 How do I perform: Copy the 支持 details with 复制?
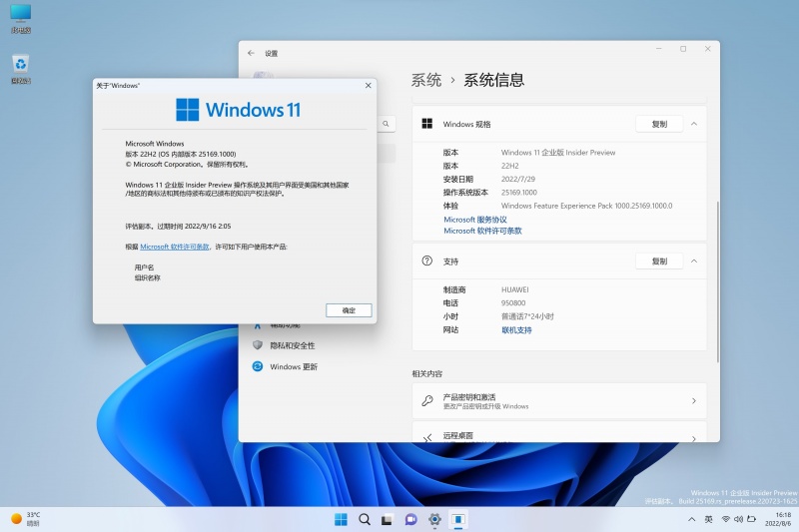tap(659, 261)
